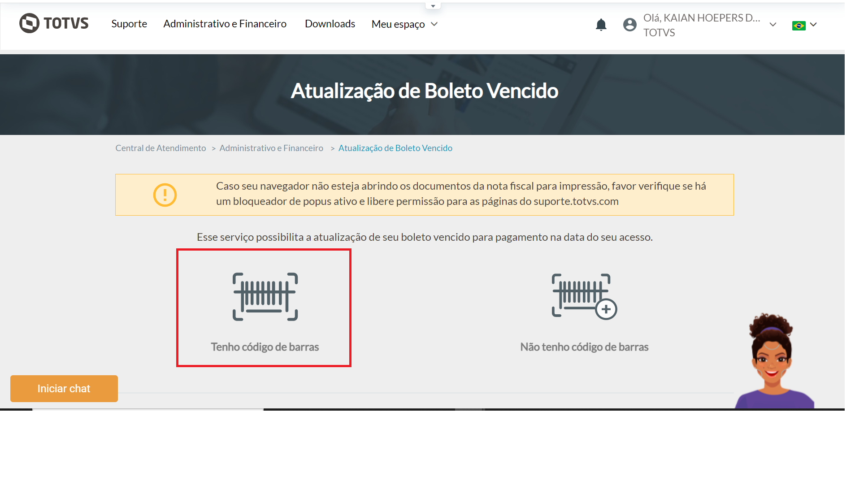Image resolution: width=868 pixels, height=503 pixels.
Task: Expand the 'Meu espaço' dropdown
Action: click(x=404, y=24)
